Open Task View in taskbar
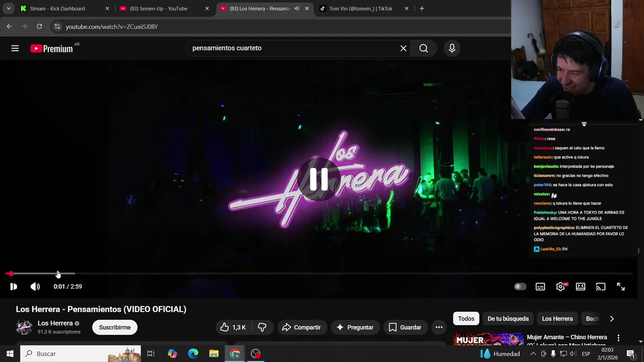This screenshot has height=362, width=644. click(x=151, y=353)
